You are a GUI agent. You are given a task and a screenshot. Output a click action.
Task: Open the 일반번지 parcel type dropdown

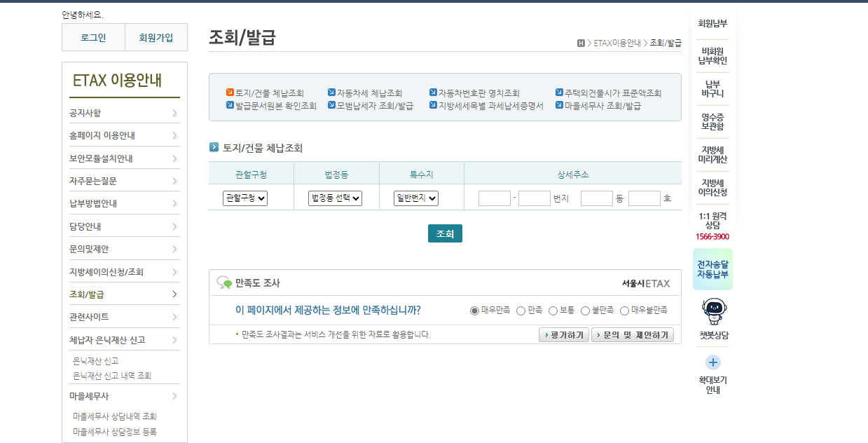(416, 198)
